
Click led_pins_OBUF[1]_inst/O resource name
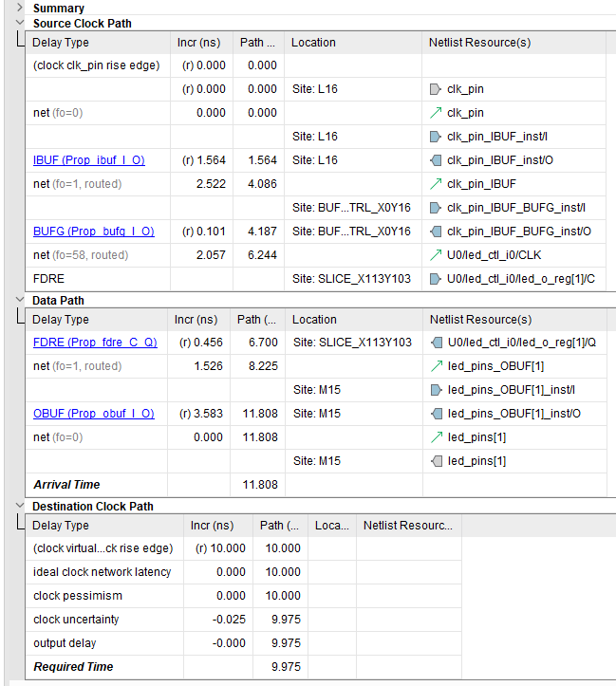pyautogui.click(x=514, y=414)
